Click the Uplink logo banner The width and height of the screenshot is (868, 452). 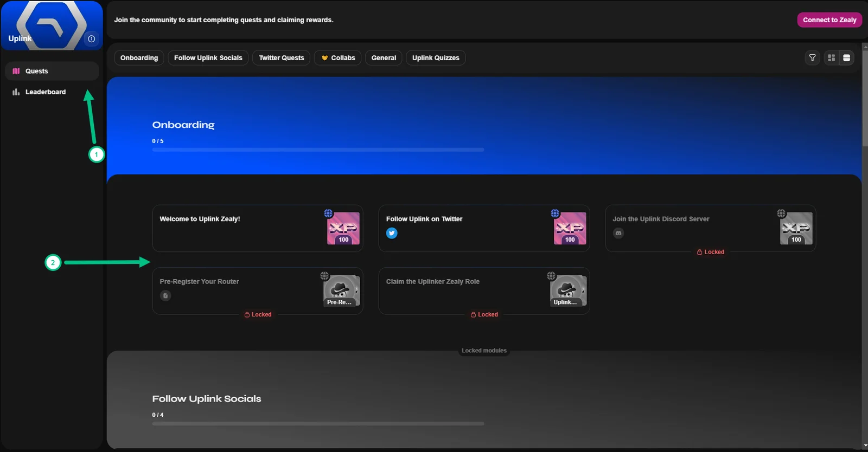pyautogui.click(x=52, y=25)
